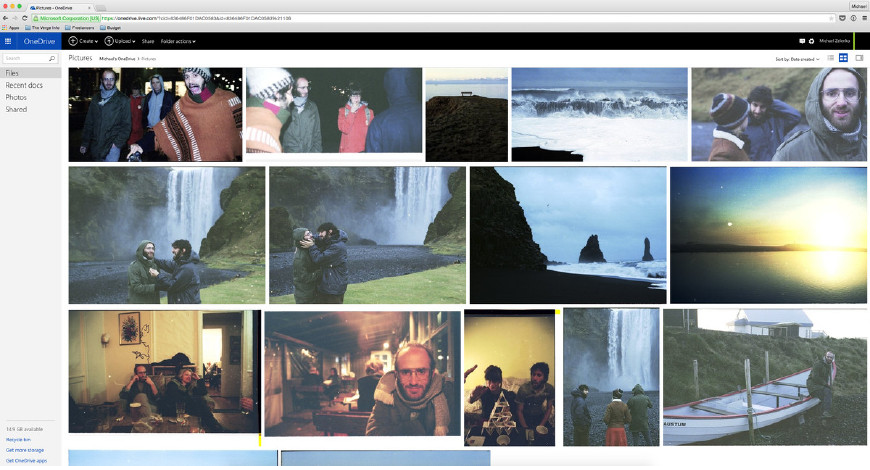
Task: Open the Apps bookmarks shortcut
Action: 11,27
